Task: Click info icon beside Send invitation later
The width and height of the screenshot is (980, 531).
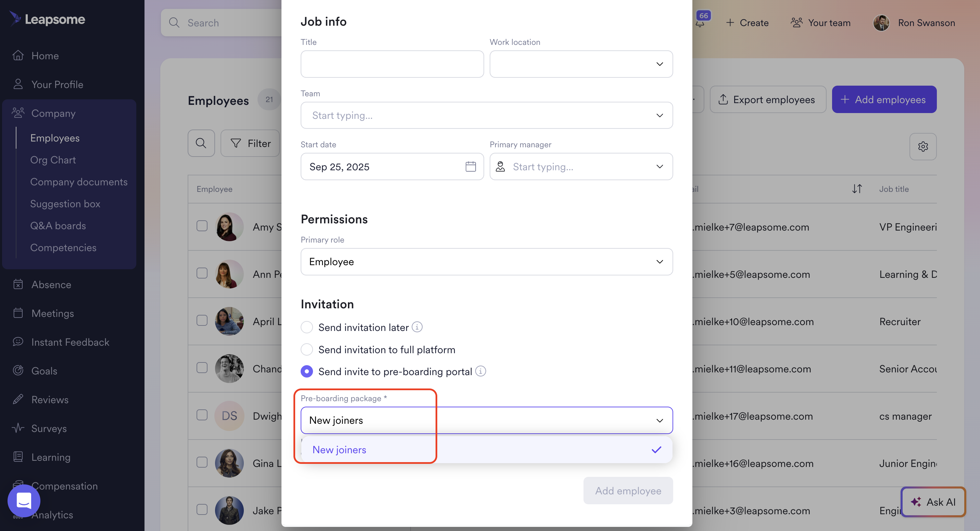Action: 417,327
